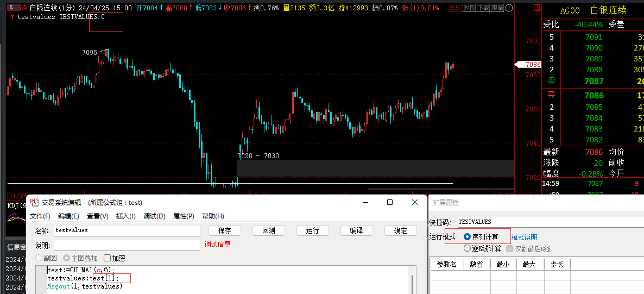Click the 缺省 column header
This screenshot has height=294, width=644.
[477, 264]
